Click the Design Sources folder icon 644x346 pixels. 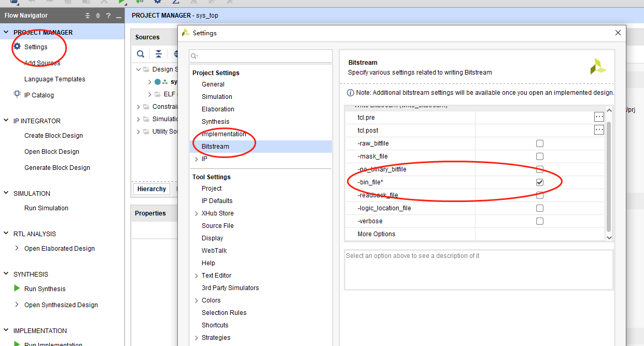147,69
